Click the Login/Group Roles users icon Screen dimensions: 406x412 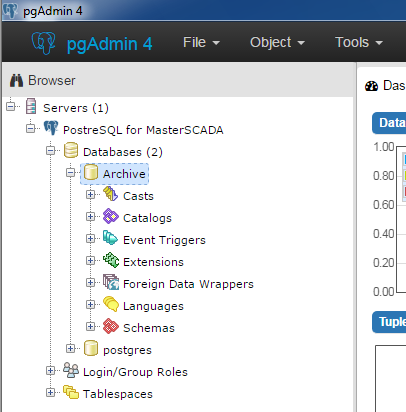point(71,370)
